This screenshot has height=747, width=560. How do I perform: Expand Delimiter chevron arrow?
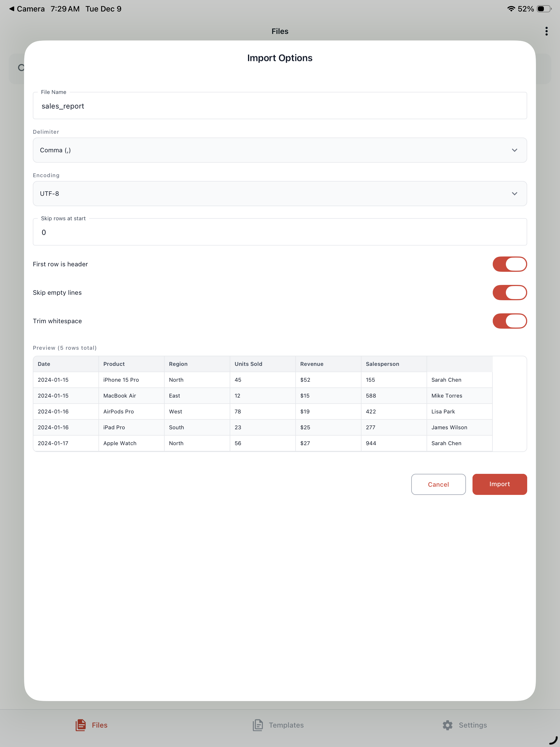514,150
